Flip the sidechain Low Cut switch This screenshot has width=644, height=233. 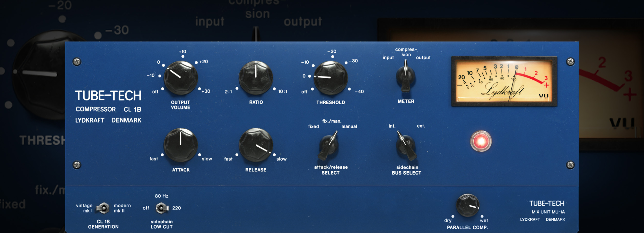click(162, 208)
